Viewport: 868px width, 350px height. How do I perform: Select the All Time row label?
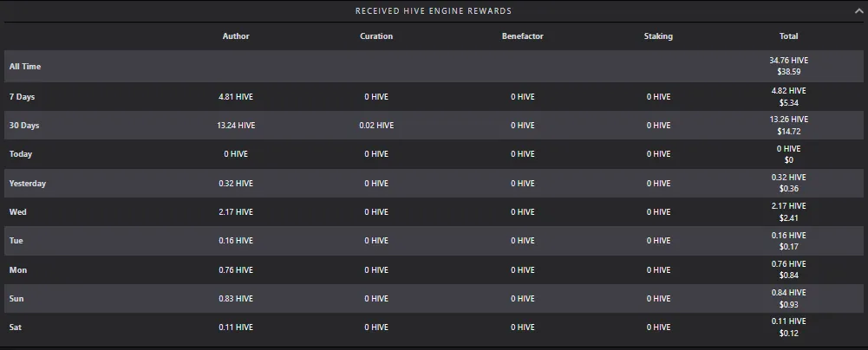click(25, 67)
